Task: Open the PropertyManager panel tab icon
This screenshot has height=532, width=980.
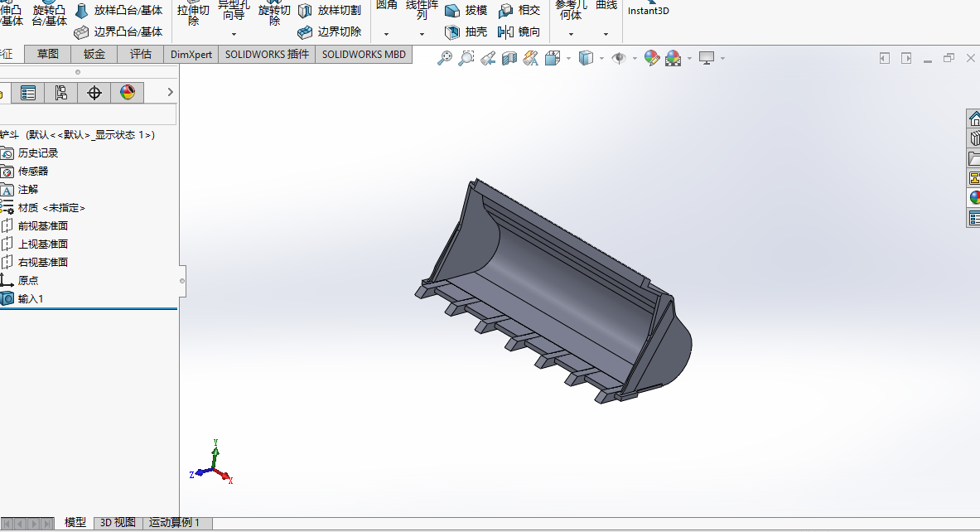Action: 28,93
